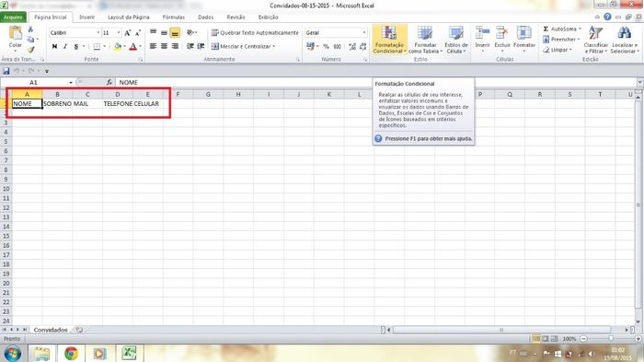Increase font size with the large A icon
This screenshot has width=644, height=362.
click(x=127, y=32)
